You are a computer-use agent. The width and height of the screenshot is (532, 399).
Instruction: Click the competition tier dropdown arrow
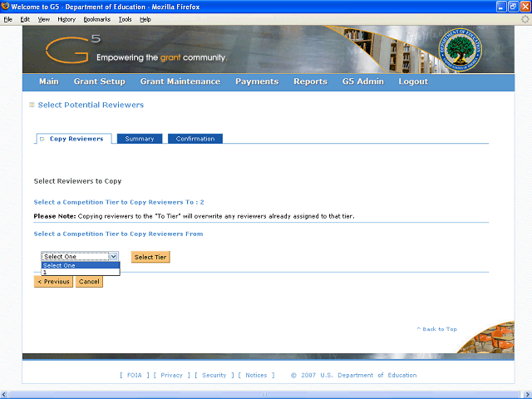(x=114, y=257)
